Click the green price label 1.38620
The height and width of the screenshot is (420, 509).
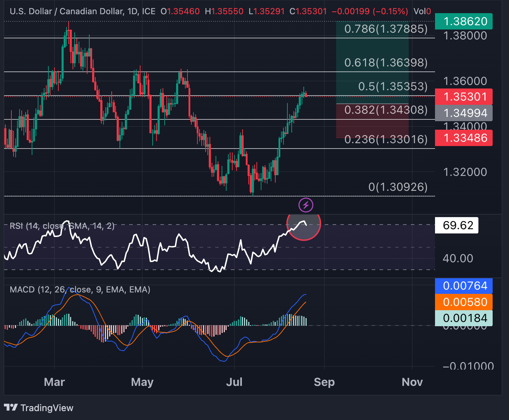coord(463,21)
